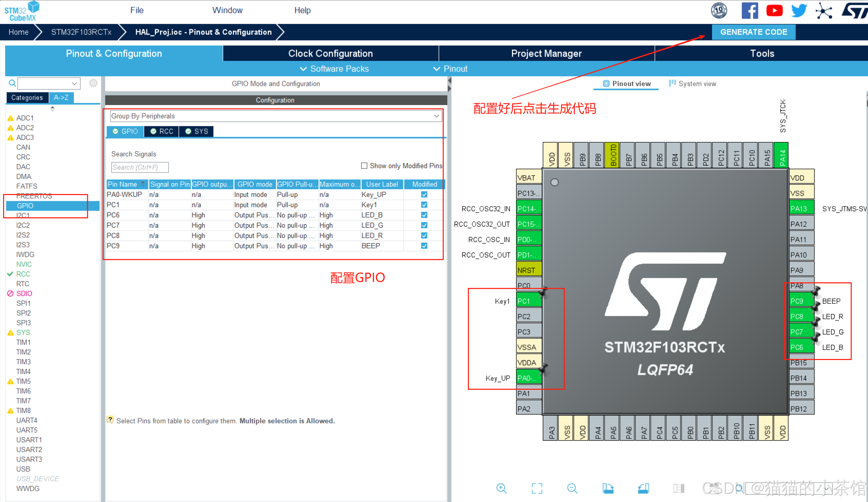
Task: Rotate the chip counter-clockwise
Action: pos(643,488)
